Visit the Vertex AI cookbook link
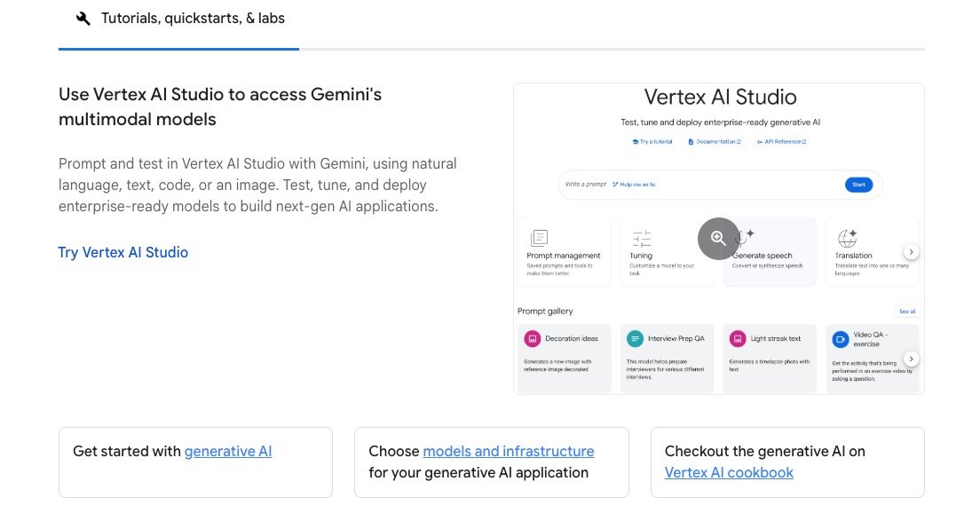 pyautogui.click(x=729, y=472)
